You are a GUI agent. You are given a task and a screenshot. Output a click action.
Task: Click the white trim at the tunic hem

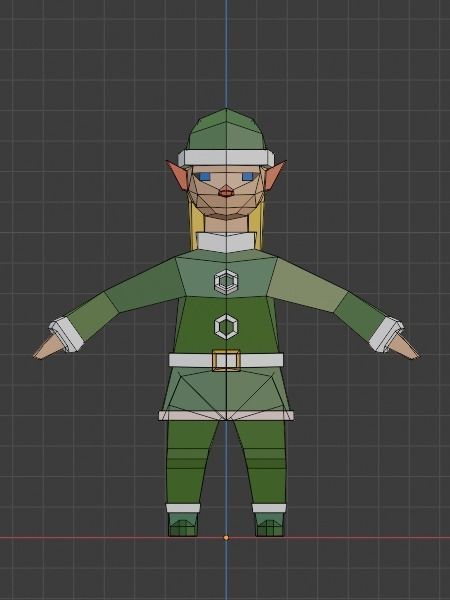click(x=226, y=416)
